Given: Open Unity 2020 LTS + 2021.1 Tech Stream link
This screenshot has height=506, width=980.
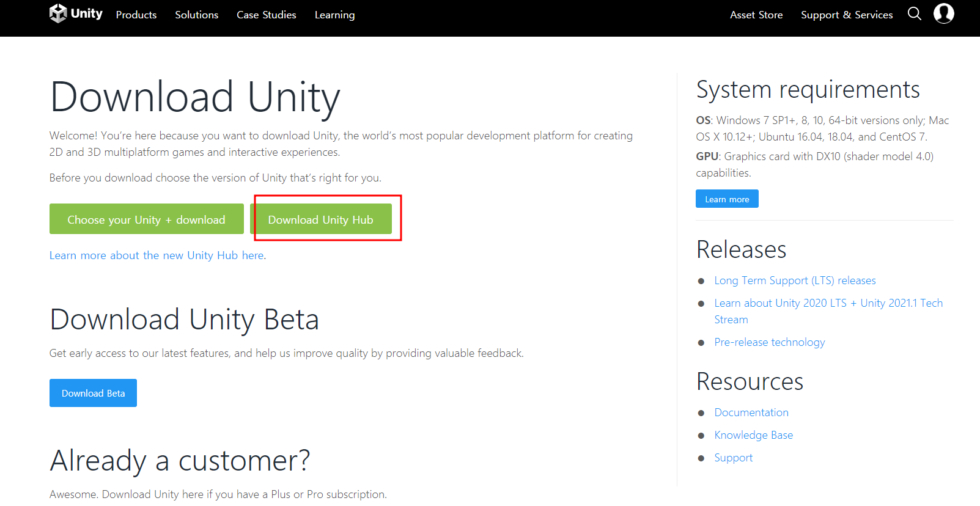Looking at the screenshot, I should click(828, 311).
